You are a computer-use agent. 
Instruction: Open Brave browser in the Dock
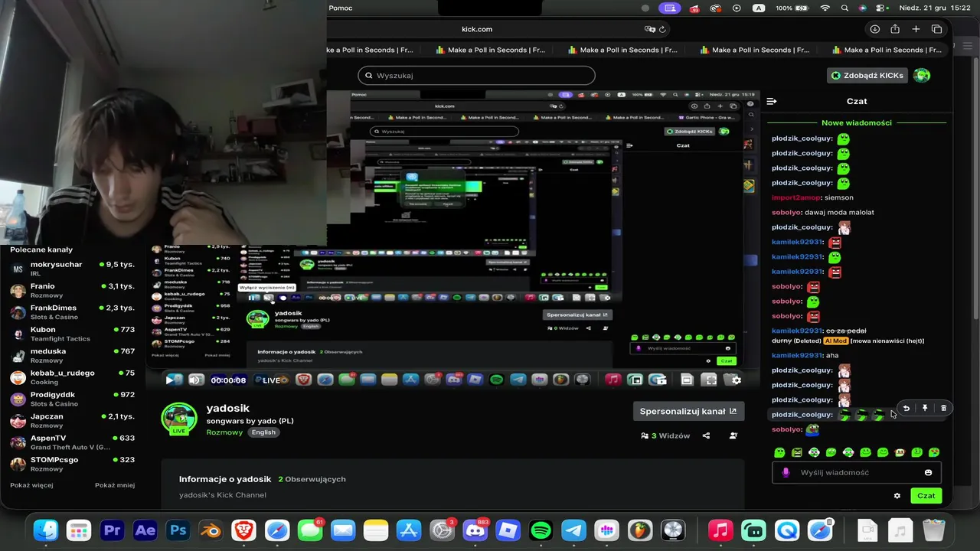(x=243, y=530)
